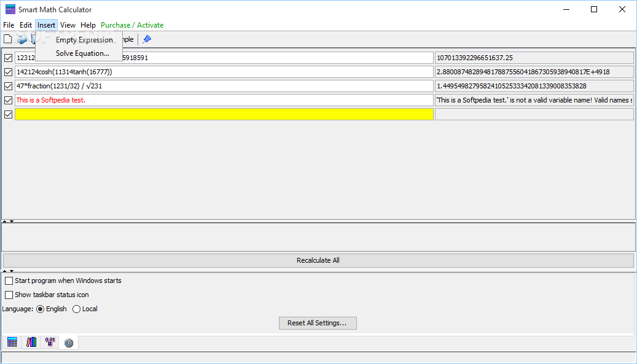Click the 47*fraction(1231/32) / √231 expression field

click(x=224, y=86)
